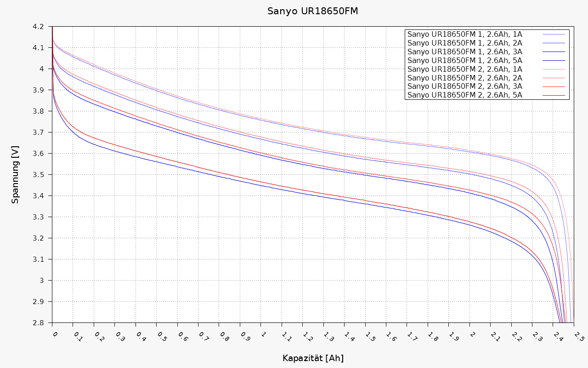Click the x-axis tick label "2.1"
Screen dimensions: 588x368
click(x=495, y=337)
